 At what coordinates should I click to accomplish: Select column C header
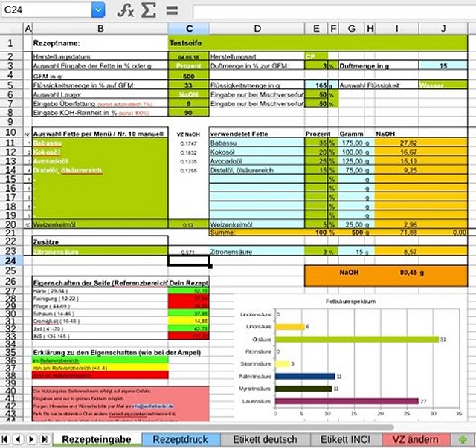click(188, 29)
